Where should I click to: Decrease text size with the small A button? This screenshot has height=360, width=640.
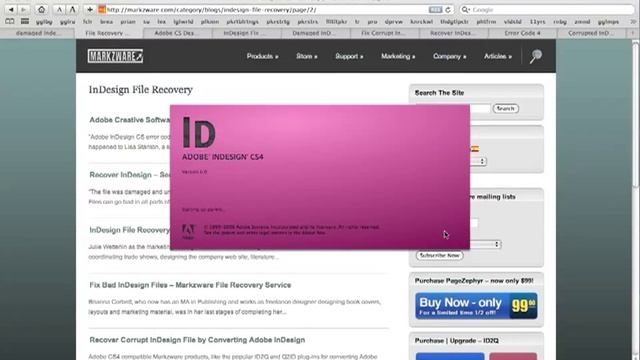[60, 9]
